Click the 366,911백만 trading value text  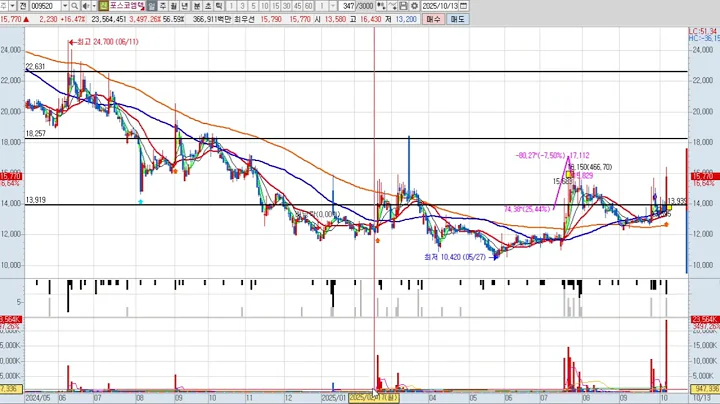click(x=212, y=19)
